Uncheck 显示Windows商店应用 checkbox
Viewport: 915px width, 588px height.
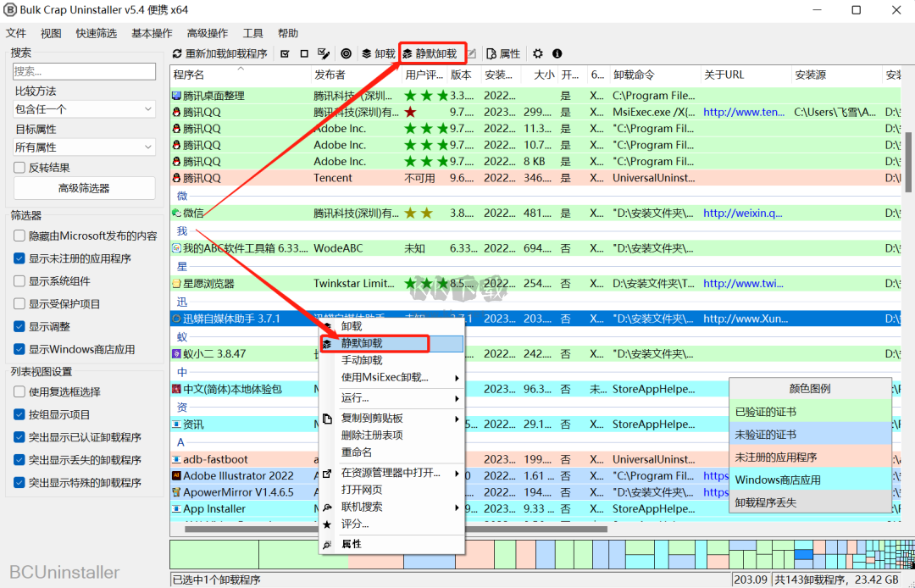[x=20, y=349]
